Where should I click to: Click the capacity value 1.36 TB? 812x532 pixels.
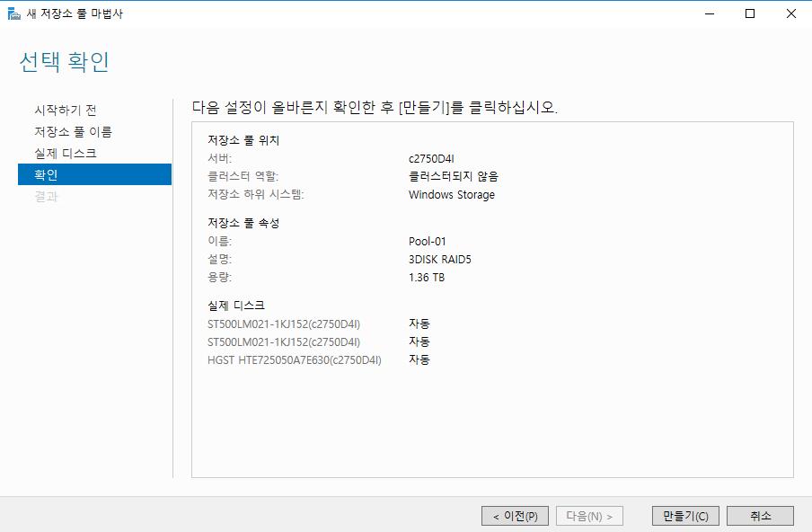pos(427,277)
